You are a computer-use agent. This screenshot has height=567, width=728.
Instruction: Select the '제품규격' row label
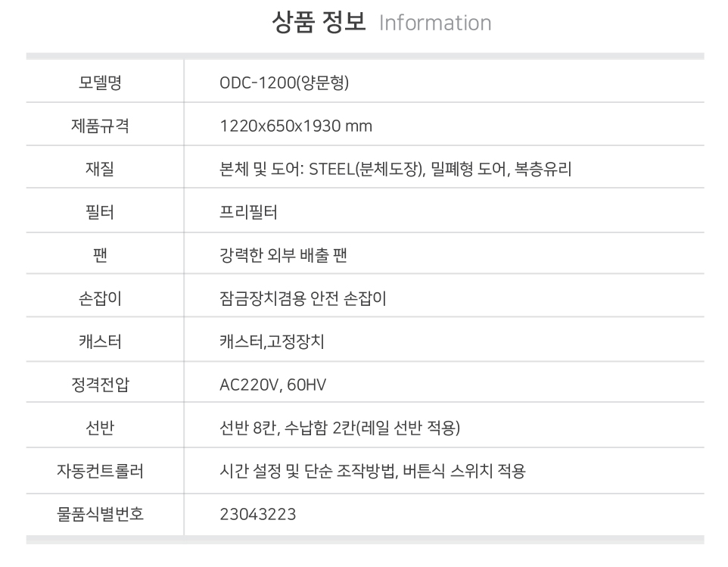point(99,126)
